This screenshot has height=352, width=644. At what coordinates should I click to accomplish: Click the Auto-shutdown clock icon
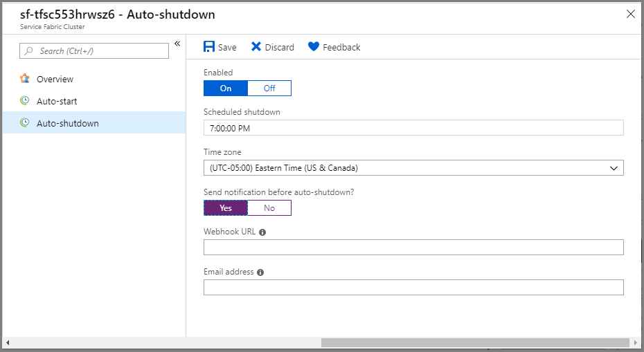[x=25, y=122]
